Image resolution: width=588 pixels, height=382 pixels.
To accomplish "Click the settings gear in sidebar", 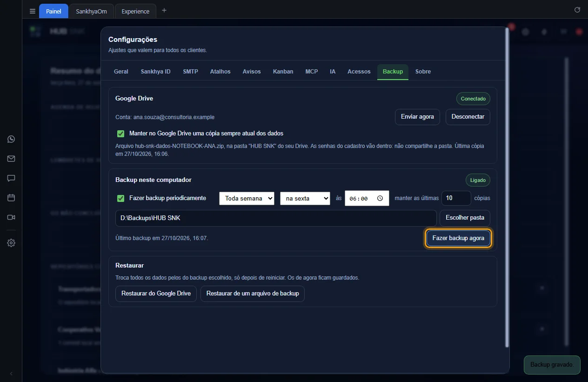I will 11,243.
